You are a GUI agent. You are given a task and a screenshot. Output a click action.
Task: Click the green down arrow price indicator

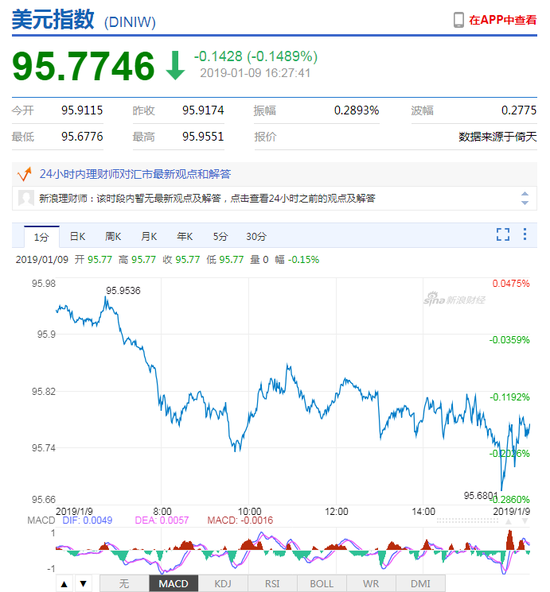coord(175,66)
